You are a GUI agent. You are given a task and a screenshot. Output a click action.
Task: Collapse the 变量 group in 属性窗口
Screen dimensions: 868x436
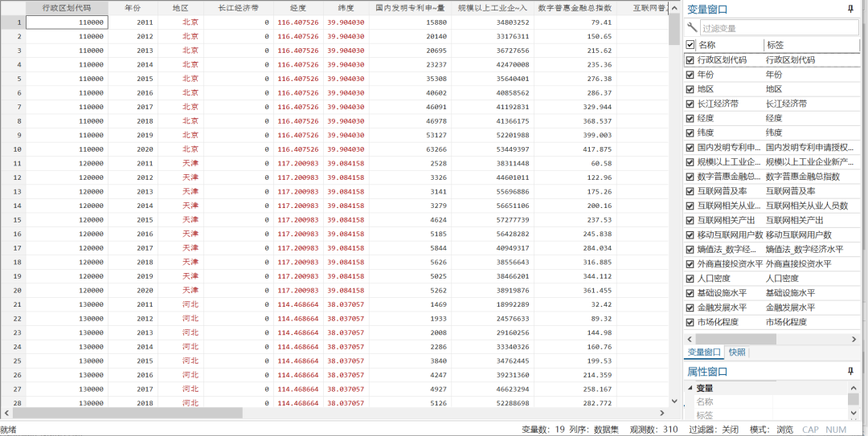pos(690,388)
